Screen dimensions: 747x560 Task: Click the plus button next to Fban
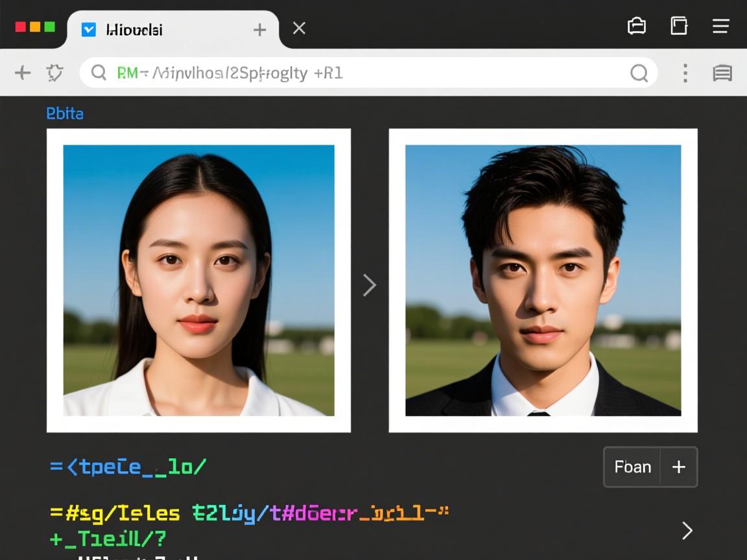click(x=679, y=467)
